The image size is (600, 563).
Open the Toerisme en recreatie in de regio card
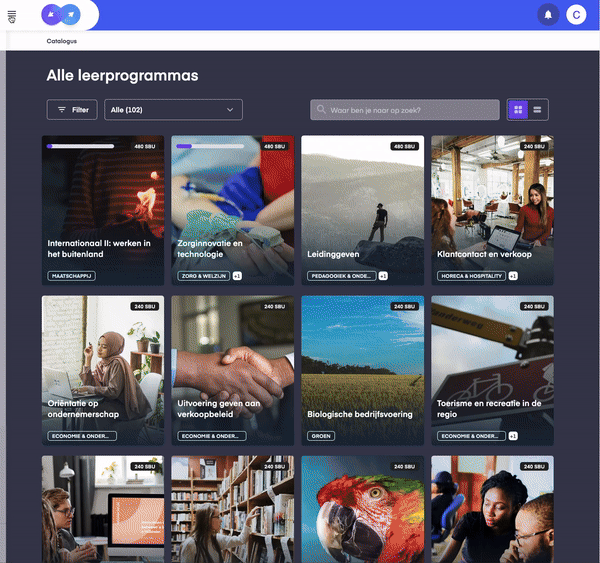tap(492, 370)
